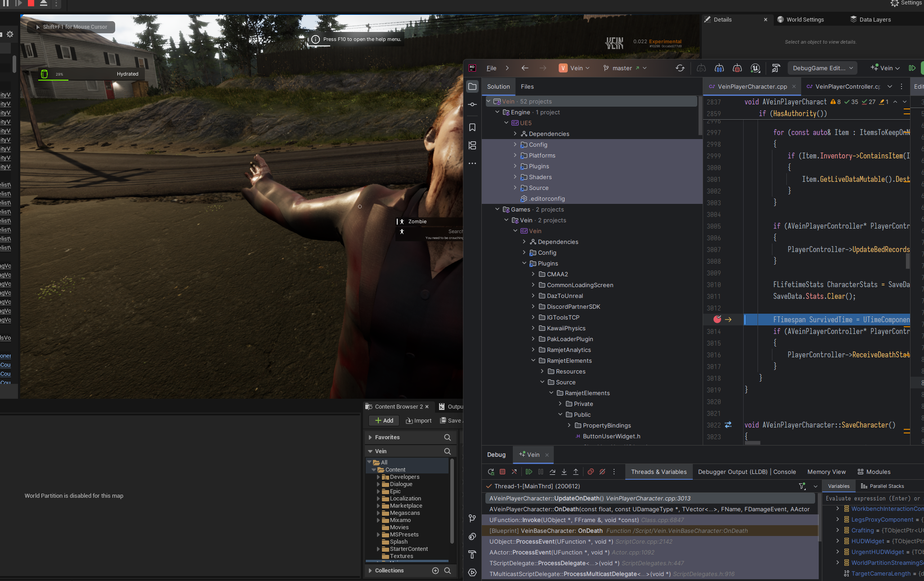Toggle Mute Breakpoints in the debug toolbar
924x581 pixels.
pyautogui.click(x=602, y=472)
